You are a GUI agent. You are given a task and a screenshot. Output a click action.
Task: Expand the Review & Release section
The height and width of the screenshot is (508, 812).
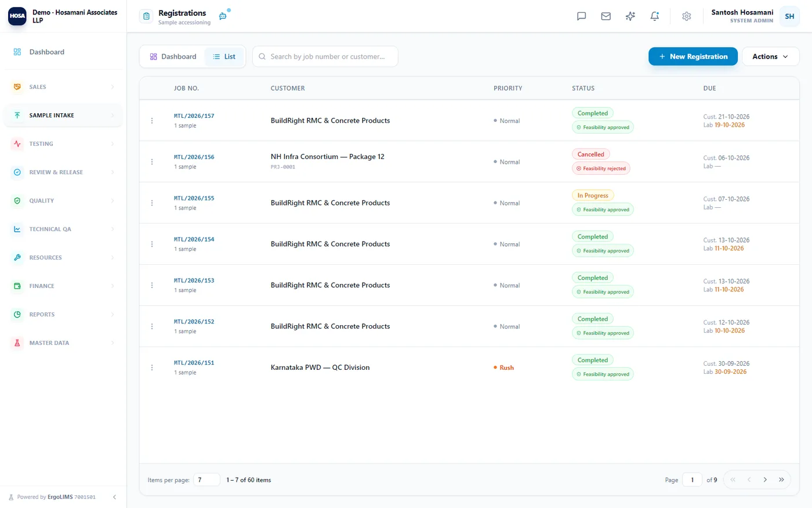click(63, 172)
